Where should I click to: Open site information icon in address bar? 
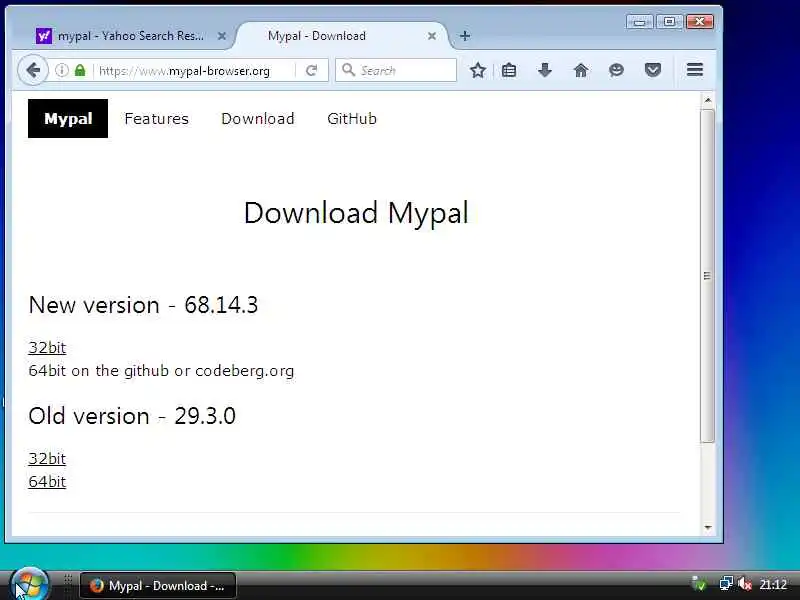pos(62,70)
